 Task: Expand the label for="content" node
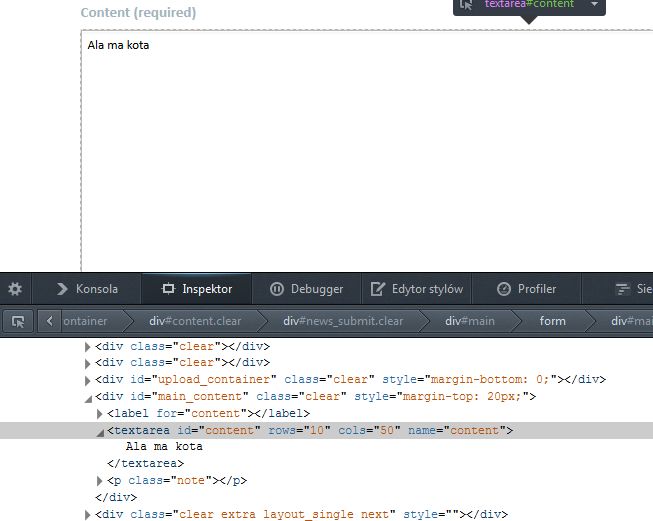click(99, 414)
